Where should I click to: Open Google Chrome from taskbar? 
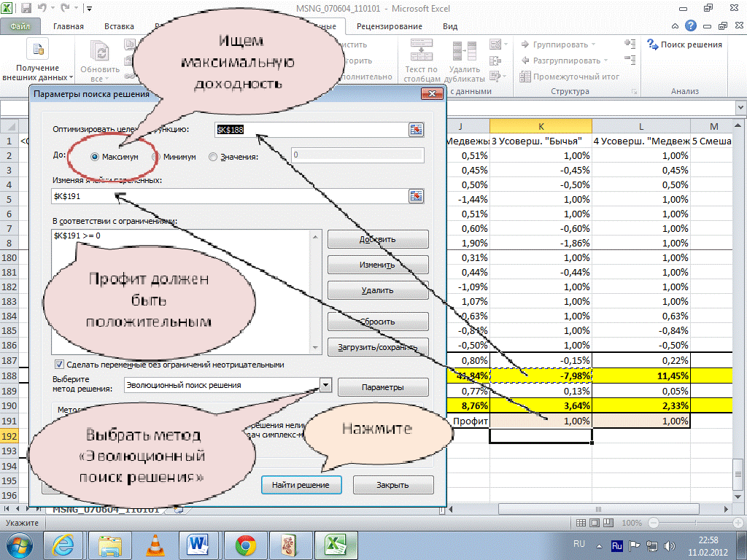pyautogui.click(x=246, y=545)
